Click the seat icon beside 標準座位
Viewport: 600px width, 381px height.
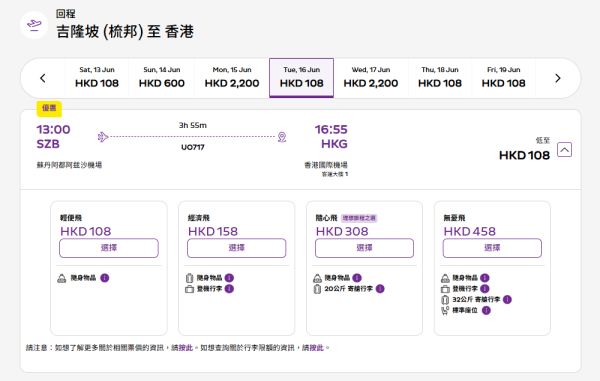tap(445, 311)
